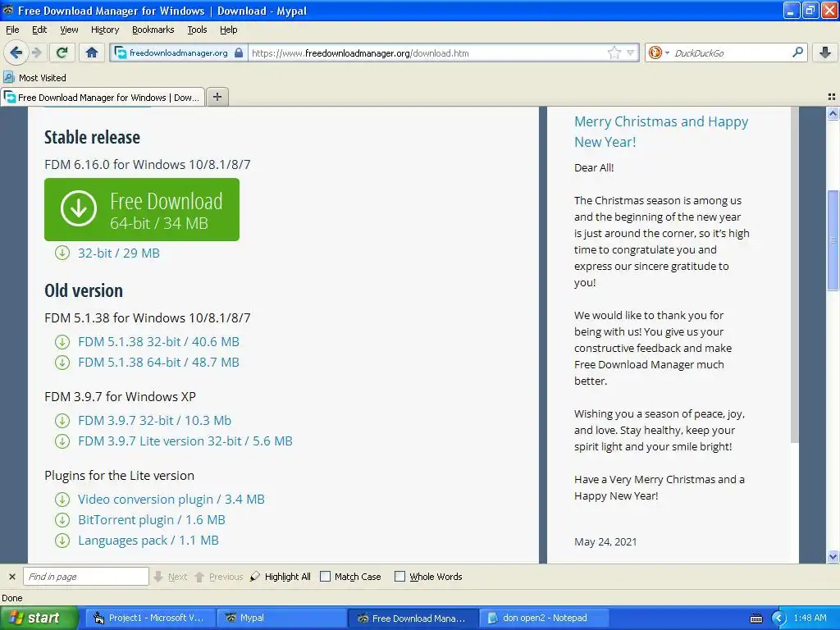
Task: Select the Free Download Manager browser tab
Action: pos(103,98)
